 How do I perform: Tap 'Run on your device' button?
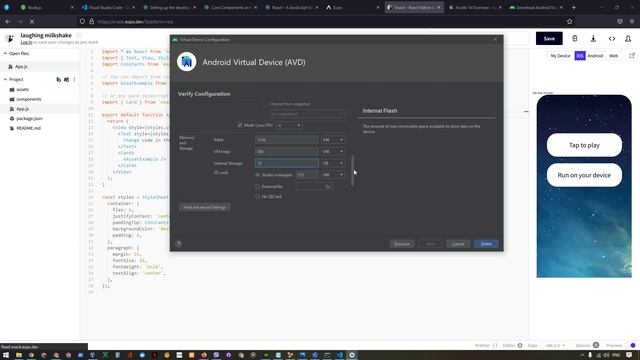coord(584,175)
